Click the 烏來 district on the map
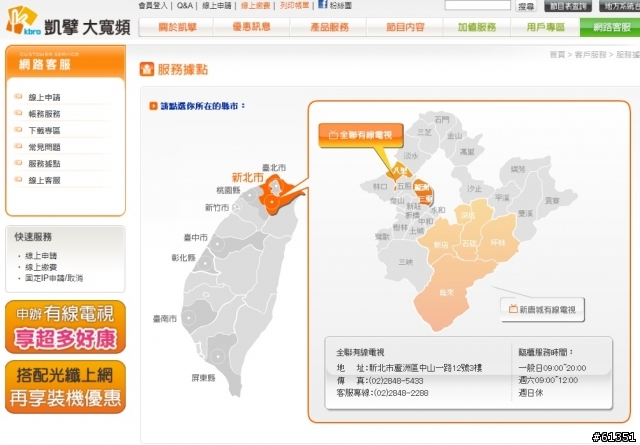Viewport: 640px width, 445px height. 447,292
